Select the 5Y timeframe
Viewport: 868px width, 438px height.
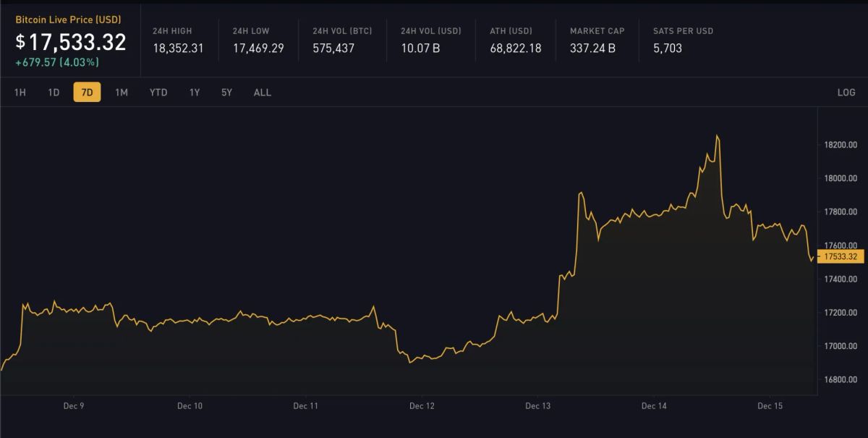[x=226, y=93]
